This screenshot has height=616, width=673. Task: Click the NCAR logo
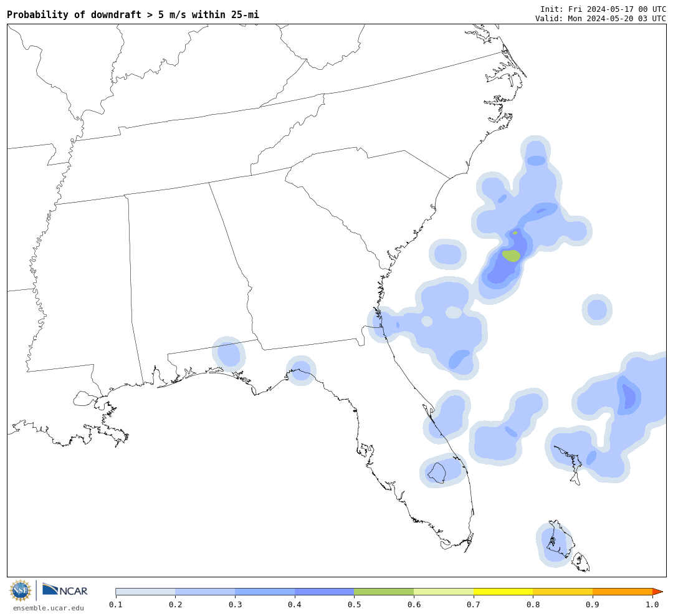click(x=65, y=590)
